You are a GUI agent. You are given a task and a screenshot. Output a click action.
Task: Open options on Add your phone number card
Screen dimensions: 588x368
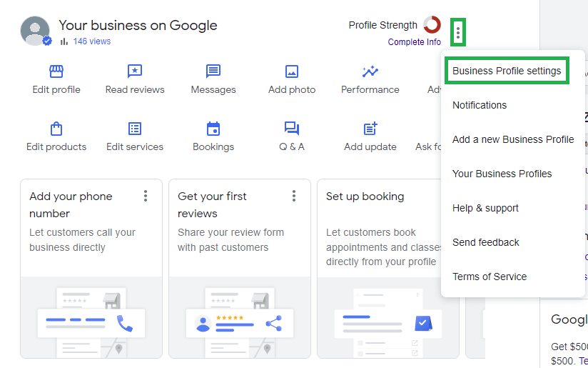click(146, 196)
